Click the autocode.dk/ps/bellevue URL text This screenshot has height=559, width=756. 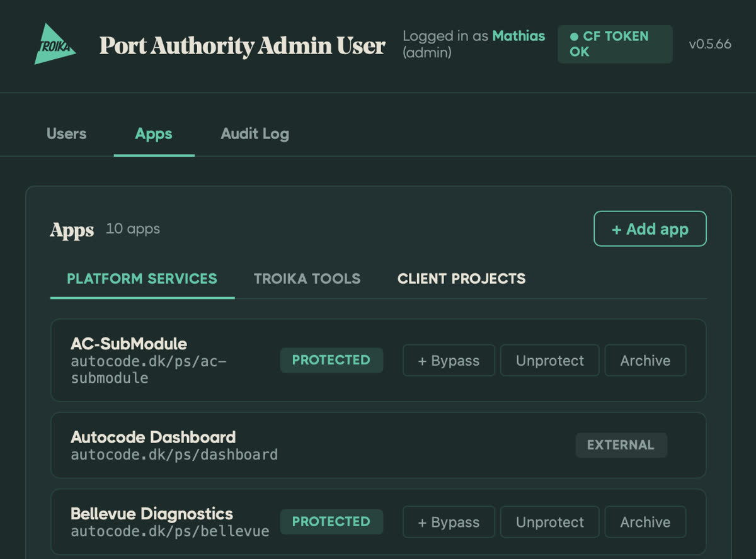pos(170,531)
